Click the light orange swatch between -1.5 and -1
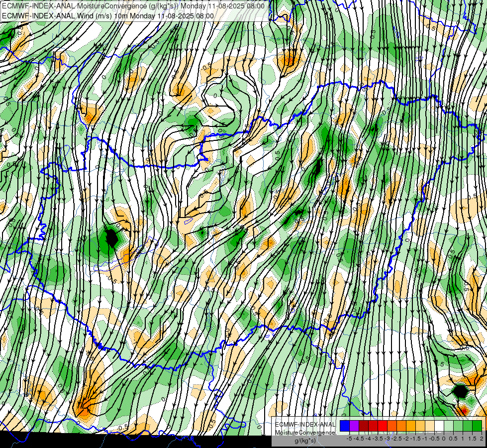The width and height of the screenshot is (487, 448). 420,426
